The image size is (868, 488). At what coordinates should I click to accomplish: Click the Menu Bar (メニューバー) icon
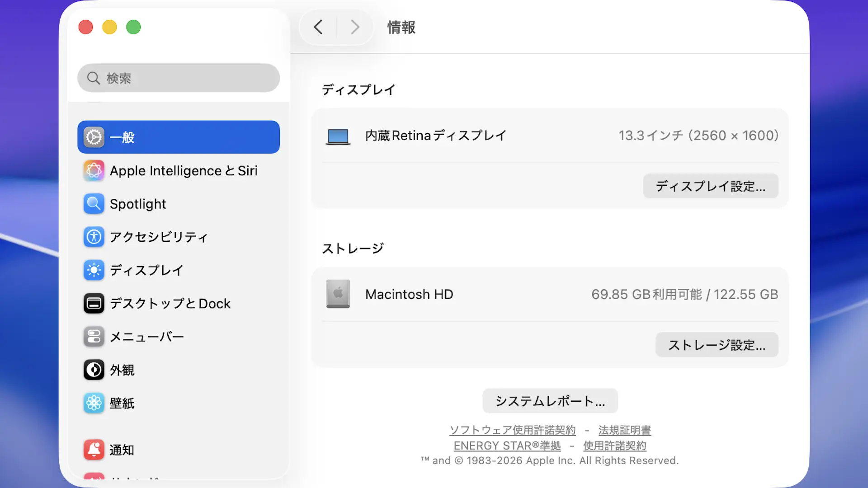94,337
